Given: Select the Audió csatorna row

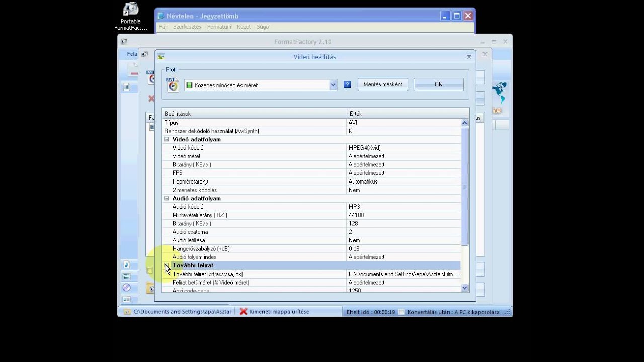Looking at the screenshot, I should [311, 232].
